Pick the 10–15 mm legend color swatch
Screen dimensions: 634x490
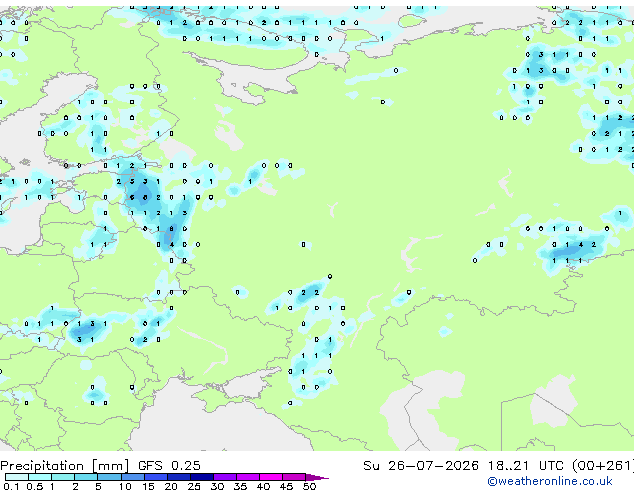pos(132,477)
